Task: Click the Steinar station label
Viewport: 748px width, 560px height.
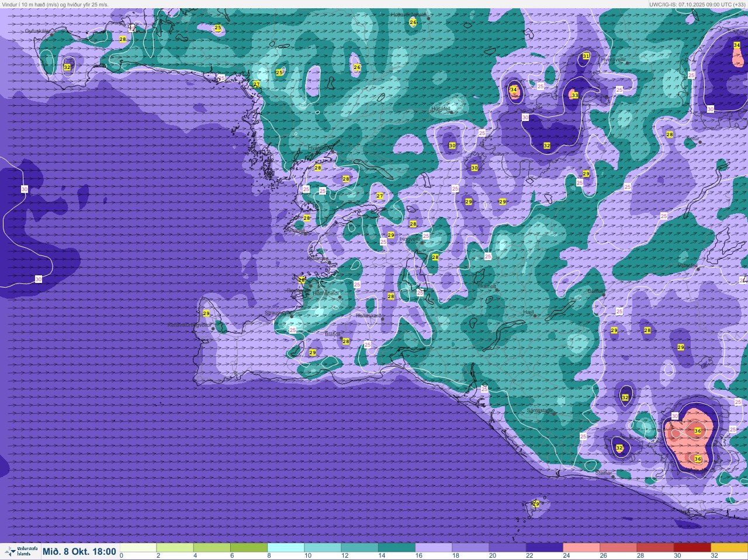Action: click(x=604, y=473)
